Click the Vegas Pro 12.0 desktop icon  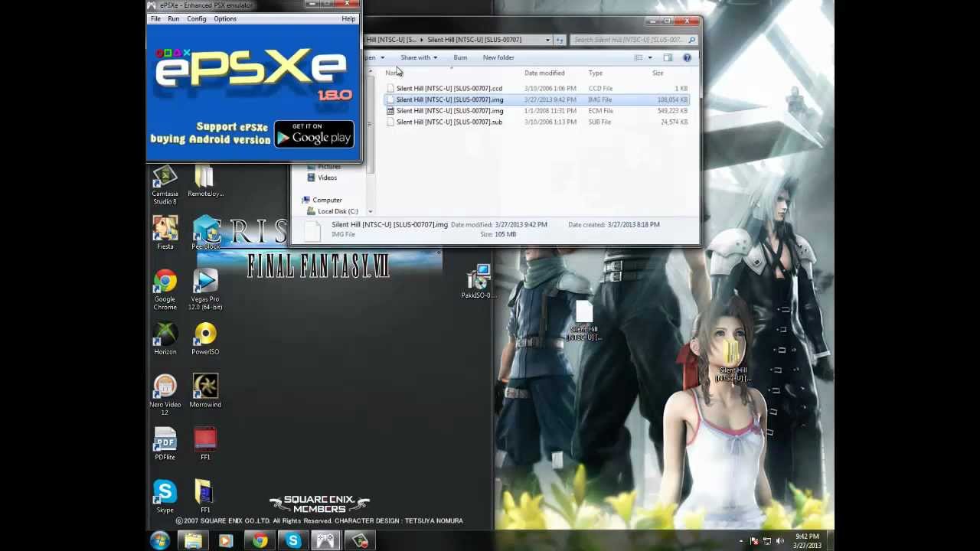click(x=205, y=290)
